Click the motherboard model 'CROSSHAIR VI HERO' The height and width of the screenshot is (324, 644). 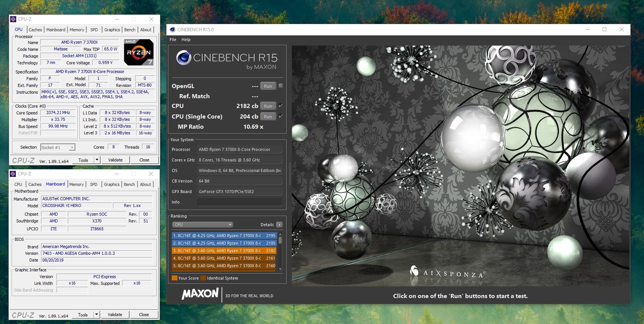pos(77,205)
